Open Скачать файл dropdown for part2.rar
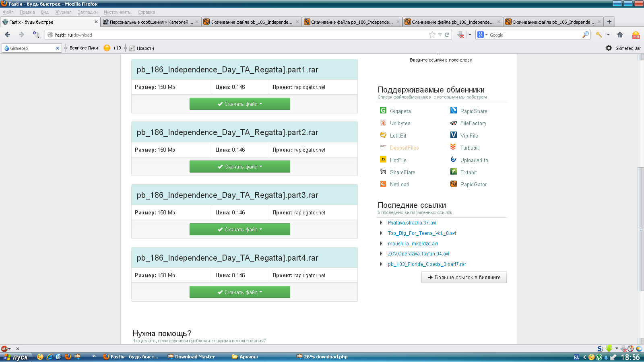Viewport: 644px width, 362px height. [240, 167]
